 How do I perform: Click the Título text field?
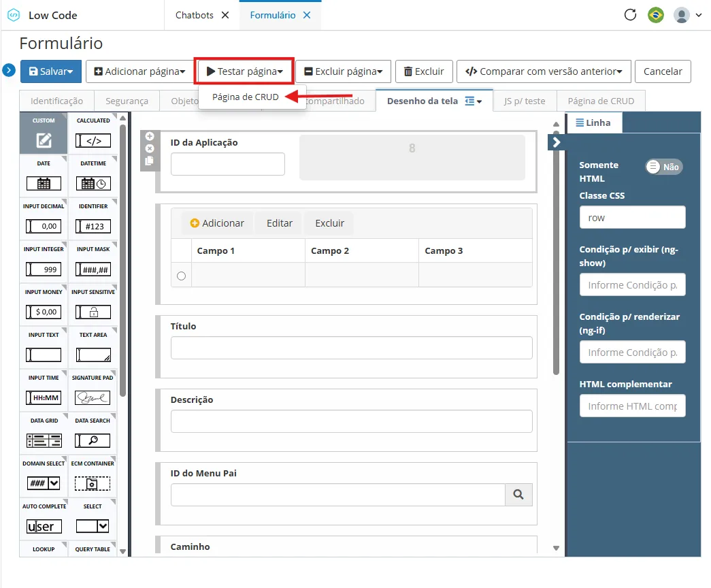click(352, 348)
